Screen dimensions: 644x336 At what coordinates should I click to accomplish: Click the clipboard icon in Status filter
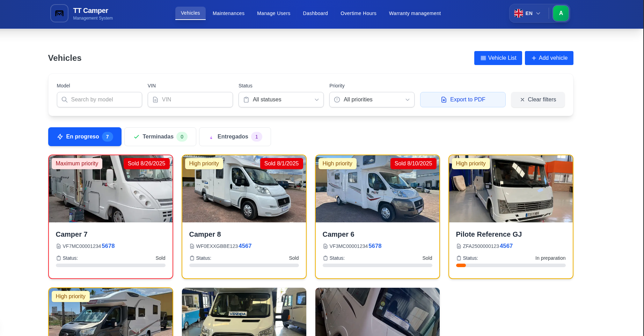click(x=246, y=100)
